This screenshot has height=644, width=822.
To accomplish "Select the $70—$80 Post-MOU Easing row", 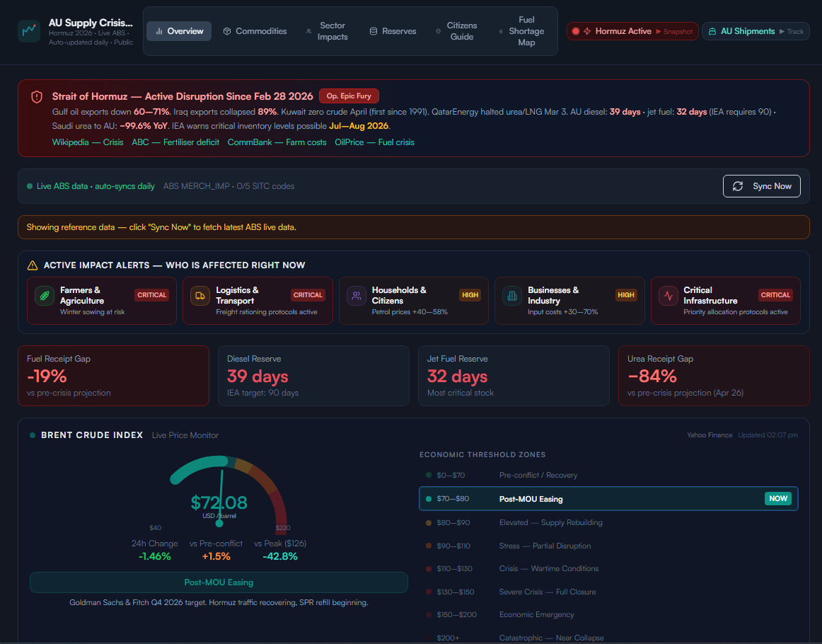I will tap(608, 499).
